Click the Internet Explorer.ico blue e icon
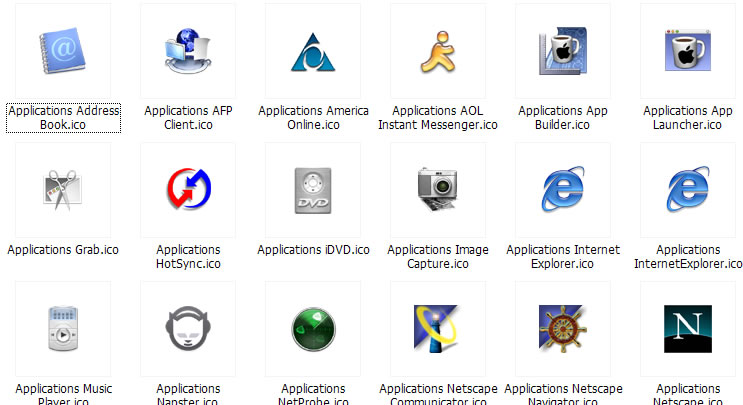 (563, 189)
